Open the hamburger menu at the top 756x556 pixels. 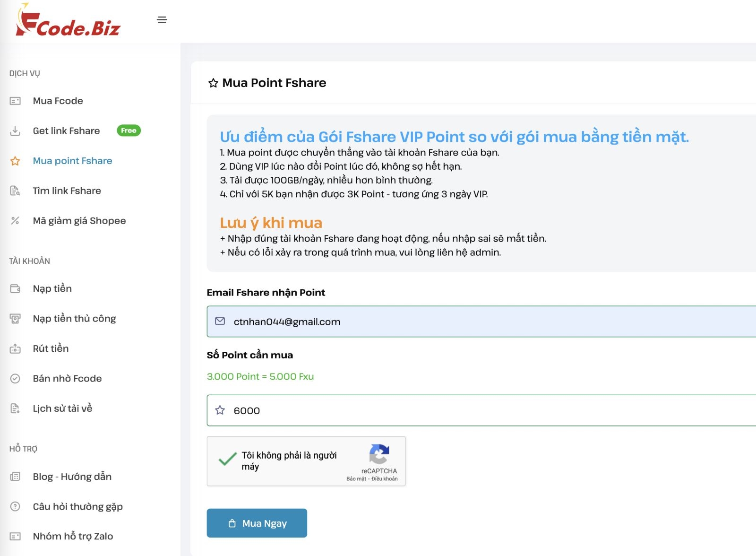coord(162,20)
